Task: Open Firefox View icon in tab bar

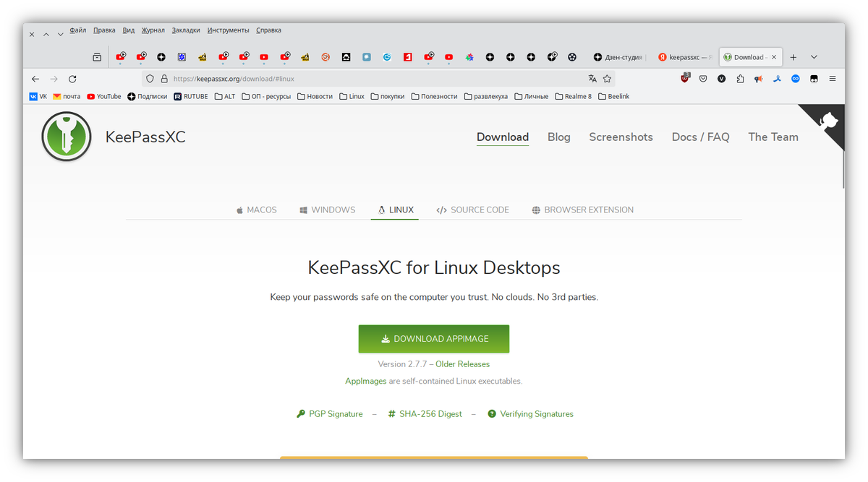Action: coord(97,57)
